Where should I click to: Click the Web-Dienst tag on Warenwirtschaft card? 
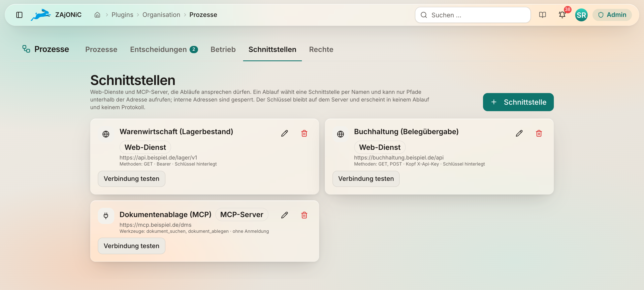point(145,147)
